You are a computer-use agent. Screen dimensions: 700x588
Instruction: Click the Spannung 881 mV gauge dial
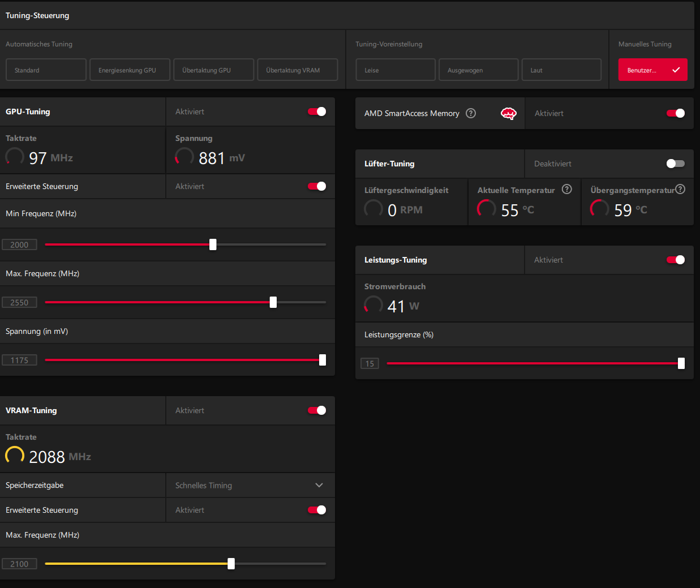point(184,157)
